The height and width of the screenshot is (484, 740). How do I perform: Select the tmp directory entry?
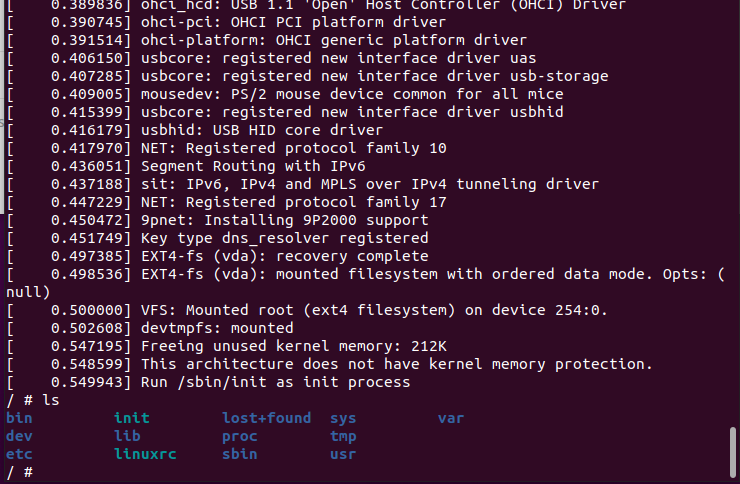(342, 436)
